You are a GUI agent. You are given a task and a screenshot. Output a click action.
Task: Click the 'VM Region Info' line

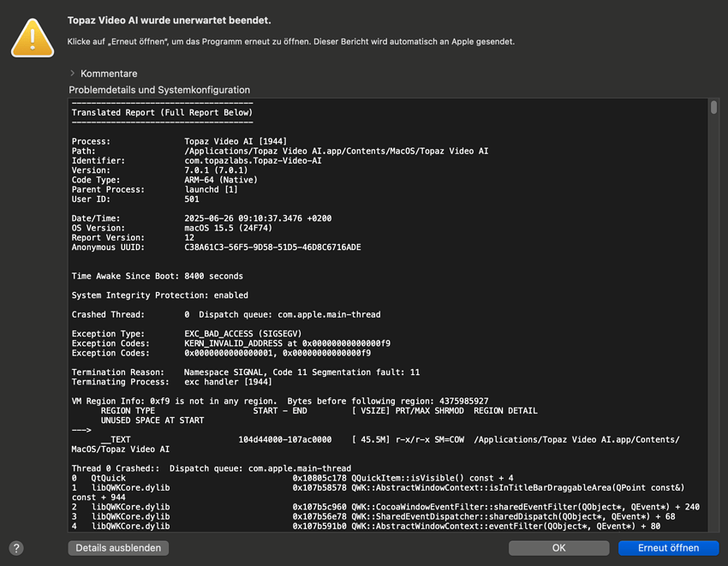pos(280,402)
